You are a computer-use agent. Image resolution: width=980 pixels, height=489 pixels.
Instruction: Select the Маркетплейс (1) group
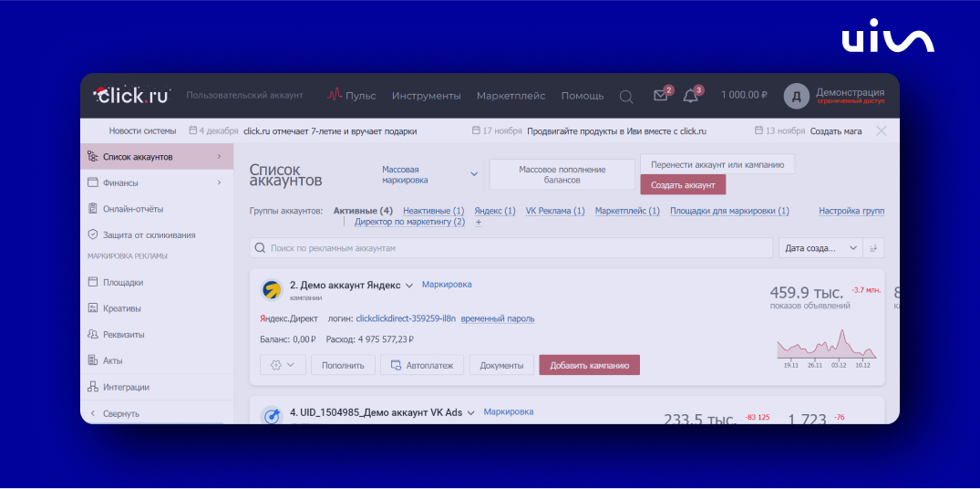click(x=627, y=211)
